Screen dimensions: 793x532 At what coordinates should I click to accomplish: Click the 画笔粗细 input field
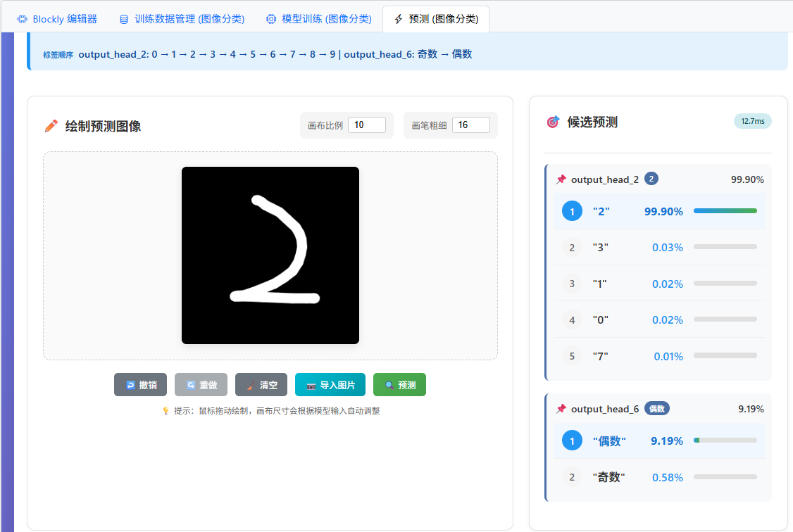click(x=471, y=125)
